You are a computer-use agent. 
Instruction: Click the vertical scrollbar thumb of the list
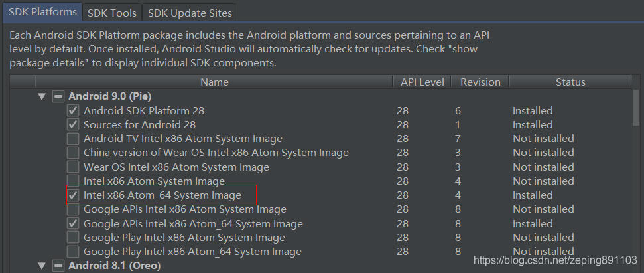[x=637, y=108]
